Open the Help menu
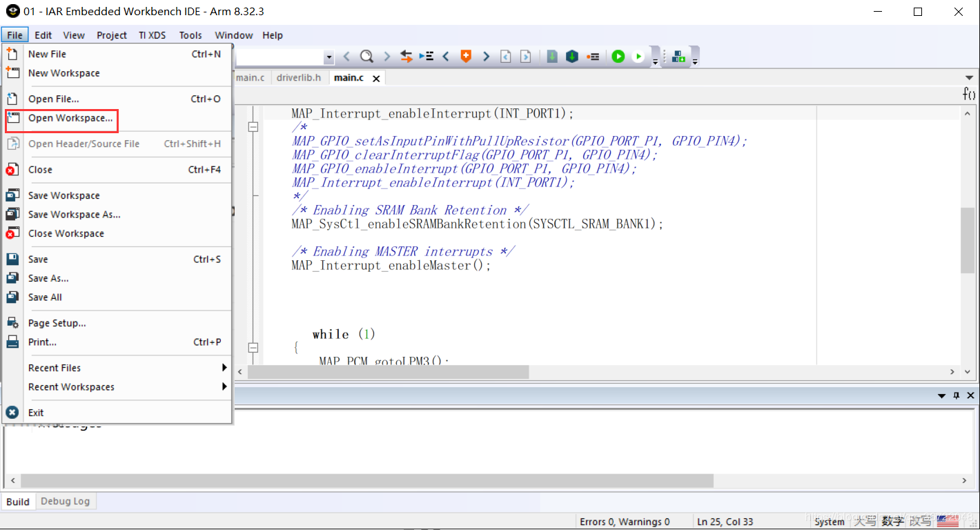 [273, 35]
